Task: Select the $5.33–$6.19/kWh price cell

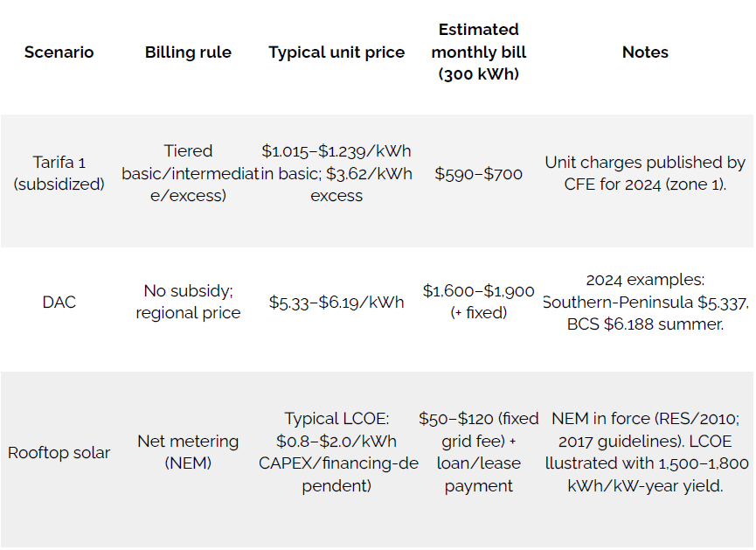Action: (336, 303)
